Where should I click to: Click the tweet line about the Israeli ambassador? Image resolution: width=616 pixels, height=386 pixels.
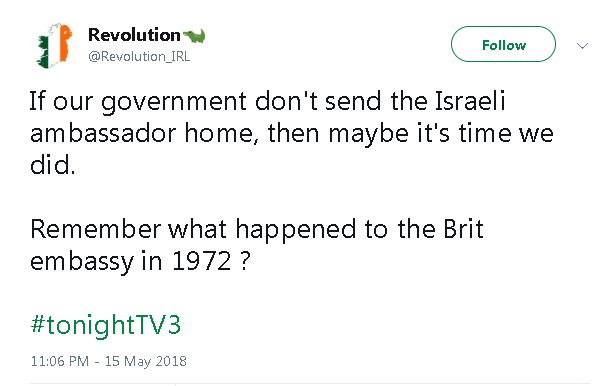[x=267, y=102]
